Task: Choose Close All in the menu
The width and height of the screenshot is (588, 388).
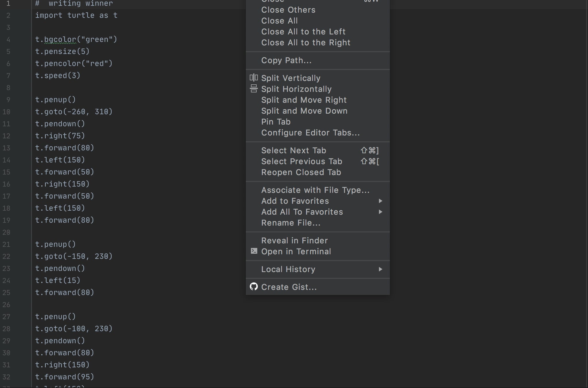Action: tap(318, 21)
